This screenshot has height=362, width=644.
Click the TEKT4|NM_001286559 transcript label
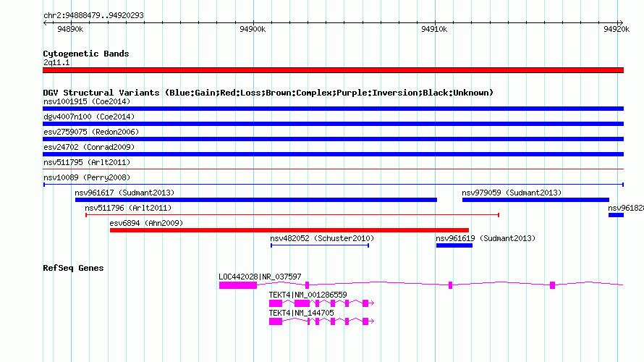pyautogui.click(x=308, y=295)
